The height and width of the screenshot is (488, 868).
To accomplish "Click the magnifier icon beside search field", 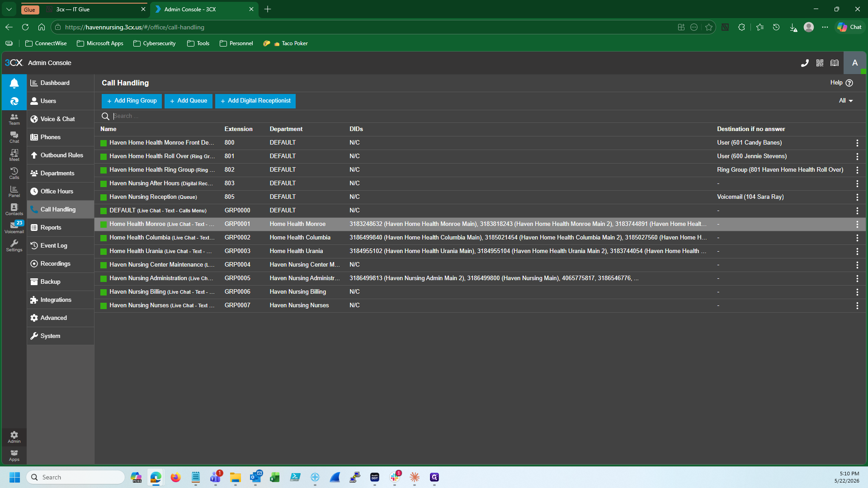I will [x=105, y=116].
